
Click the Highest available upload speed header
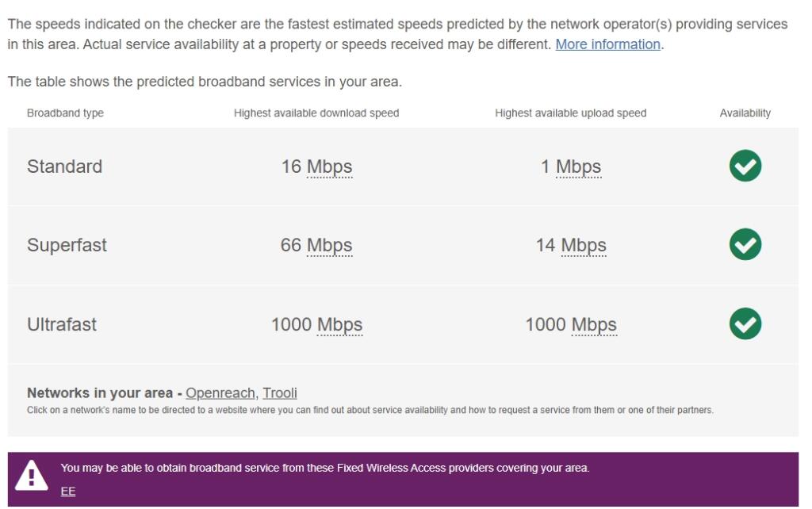tap(570, 113)
